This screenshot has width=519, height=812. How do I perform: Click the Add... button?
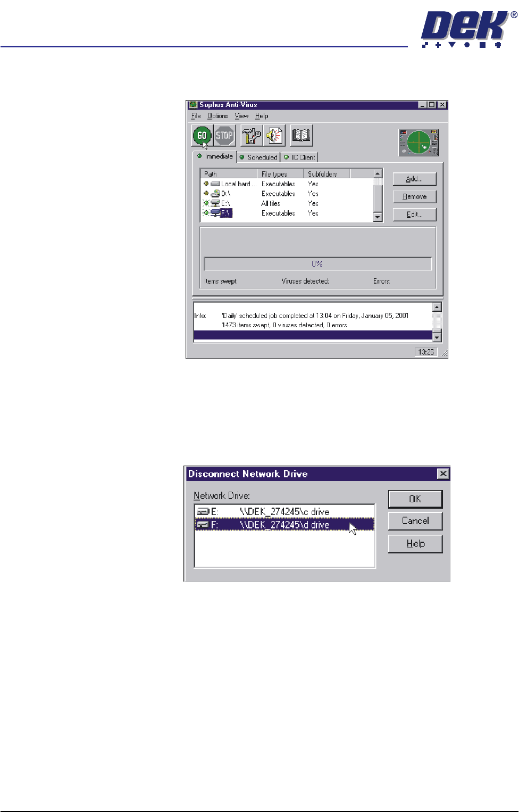point(414,179)
